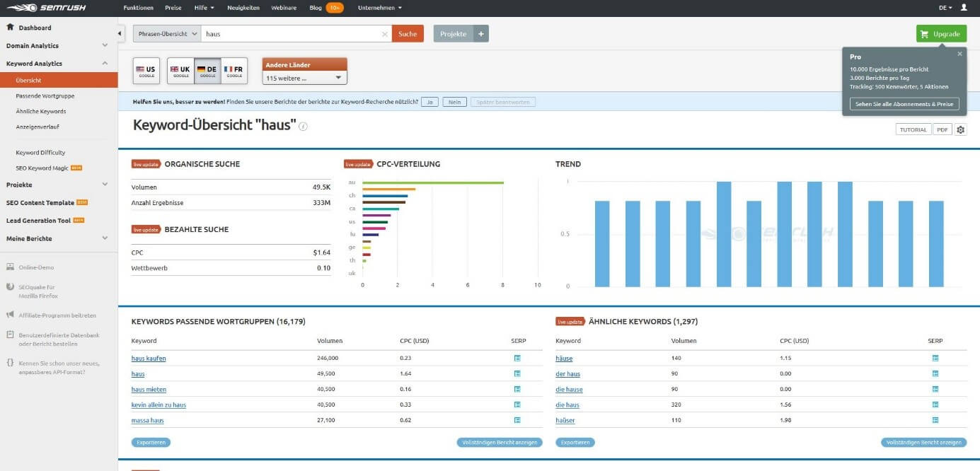Clear the search field with X icon
Screen dimensions: 980x471
tap(384, 34)
